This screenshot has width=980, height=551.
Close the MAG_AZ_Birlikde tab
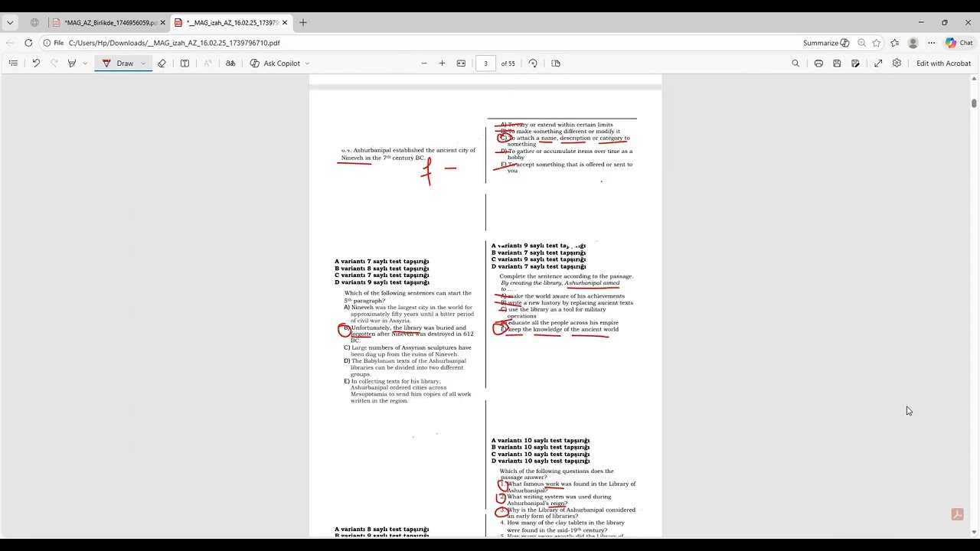pyautogui.click(x=162, y=23)
